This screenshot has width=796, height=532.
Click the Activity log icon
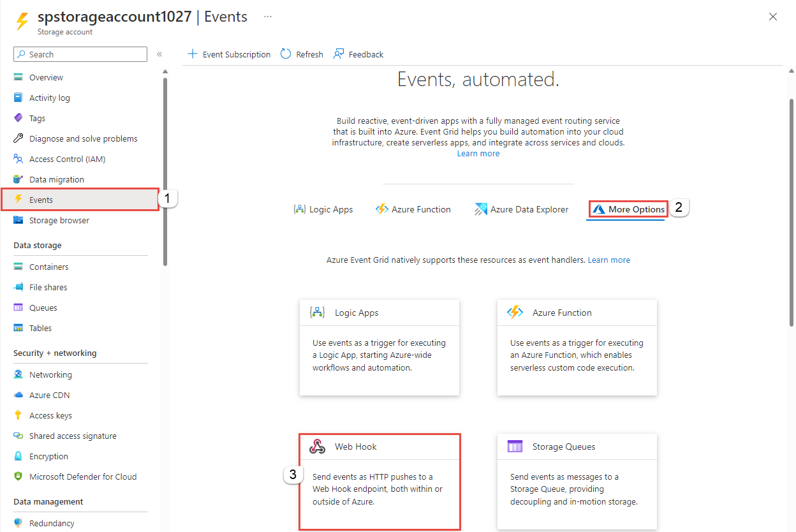coord(18,98)
